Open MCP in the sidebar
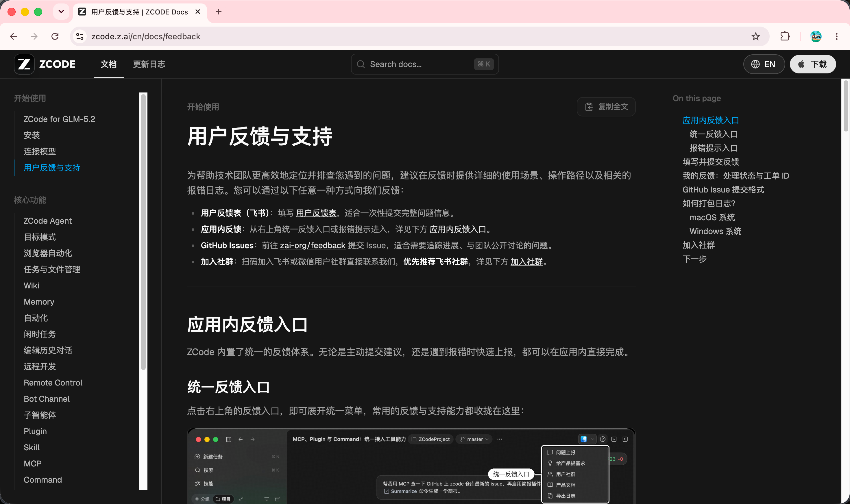 [33, 464]
